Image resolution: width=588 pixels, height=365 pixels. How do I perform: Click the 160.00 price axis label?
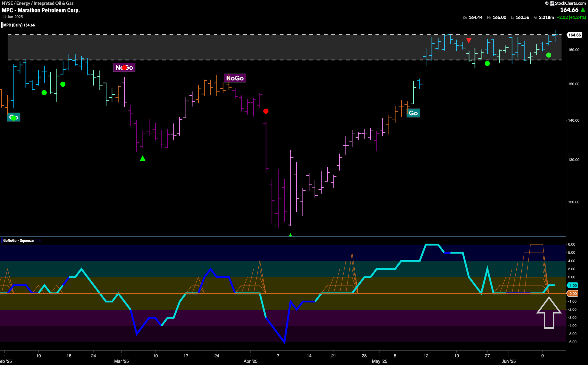click(x=574, y=50)
